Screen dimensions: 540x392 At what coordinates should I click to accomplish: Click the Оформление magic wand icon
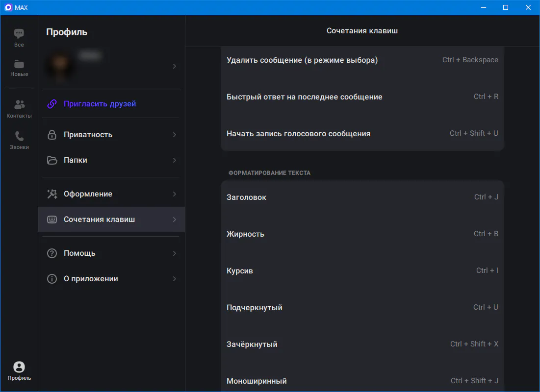52,194
